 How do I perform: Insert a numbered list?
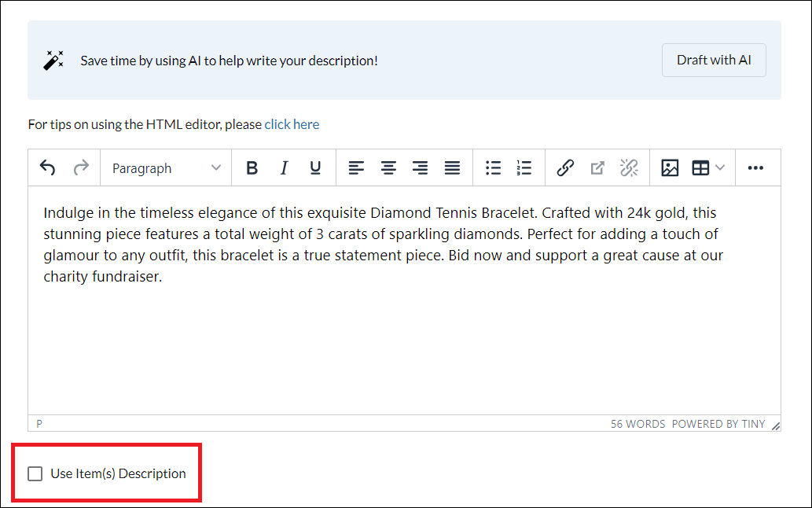pyautogui.click(x=524, y=167)
